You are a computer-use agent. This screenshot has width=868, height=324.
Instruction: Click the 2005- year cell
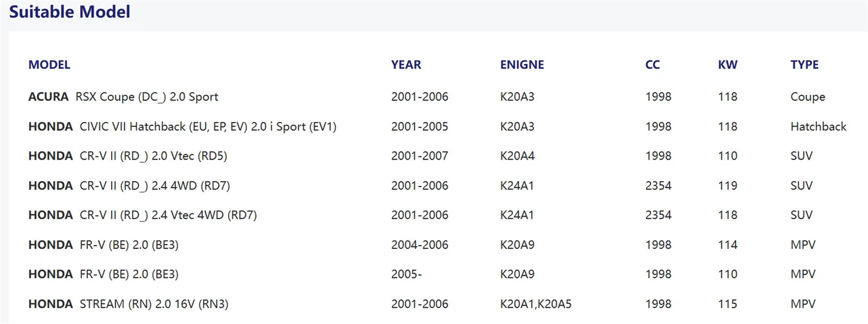pos(406,274)
